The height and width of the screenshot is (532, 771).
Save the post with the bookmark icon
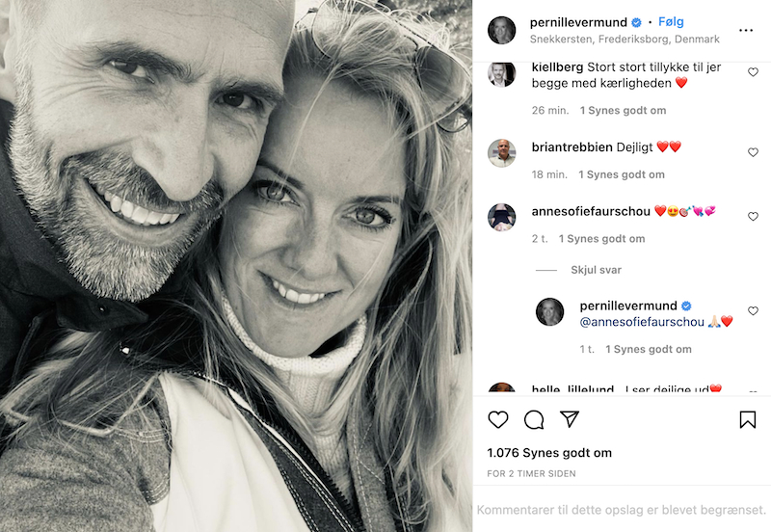click(748, 419)
